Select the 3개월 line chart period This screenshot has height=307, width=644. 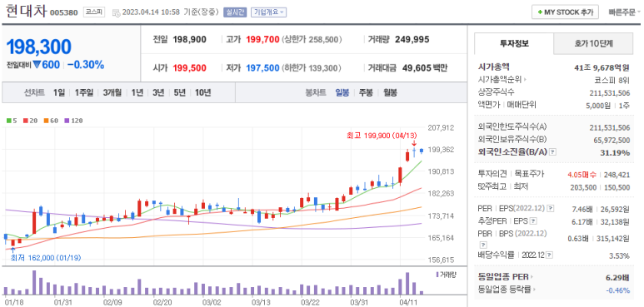pos(112,92)
